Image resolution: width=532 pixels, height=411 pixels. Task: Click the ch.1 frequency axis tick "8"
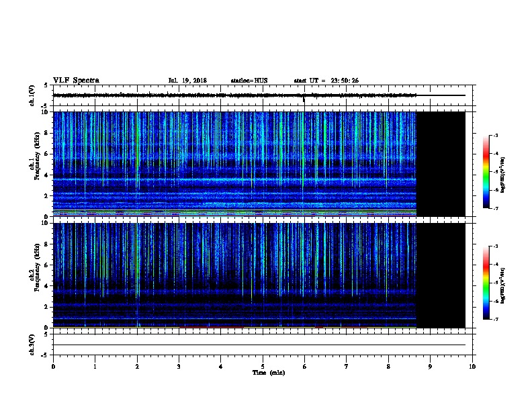point(46,133)
